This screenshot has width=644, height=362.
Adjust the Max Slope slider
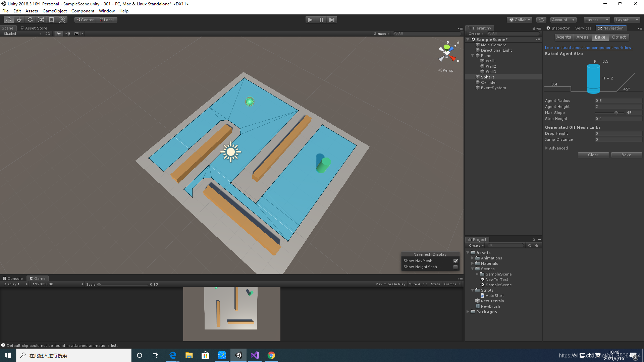(616, 113)
